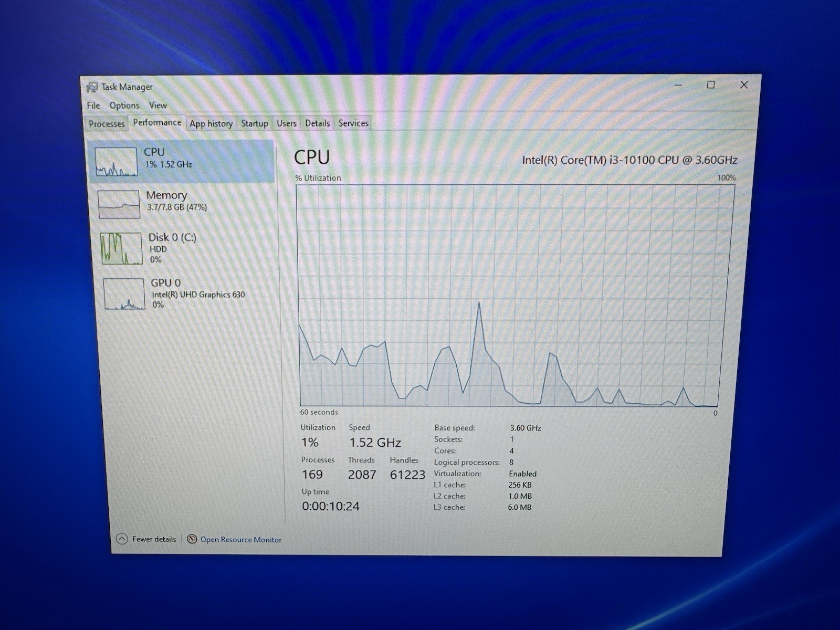This screenshot has height=630, width=840.
Task: Click the '1% 1.52 GHz' sidebar text
Action: click(169, 164)
